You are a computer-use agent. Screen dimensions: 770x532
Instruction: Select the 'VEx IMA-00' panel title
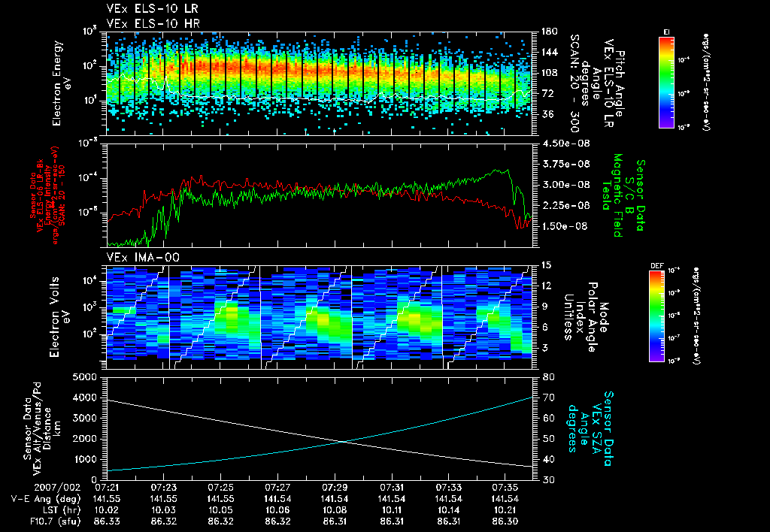143,258
